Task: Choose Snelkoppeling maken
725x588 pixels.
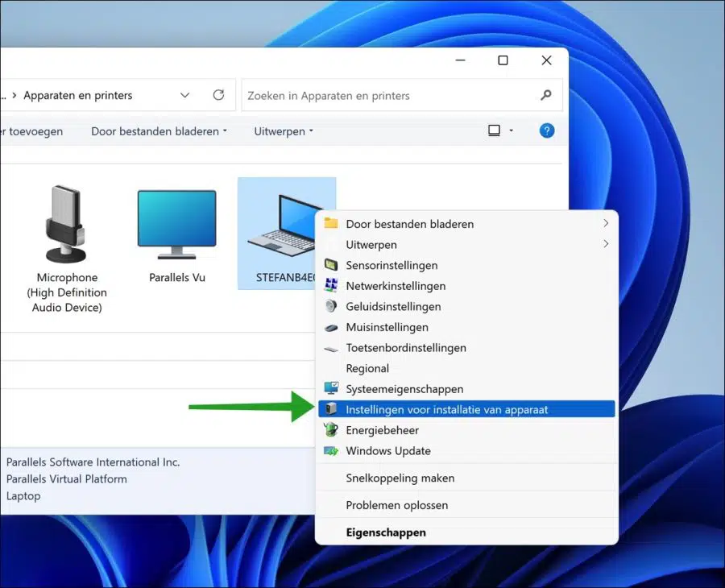Action: tap(466, 478)
